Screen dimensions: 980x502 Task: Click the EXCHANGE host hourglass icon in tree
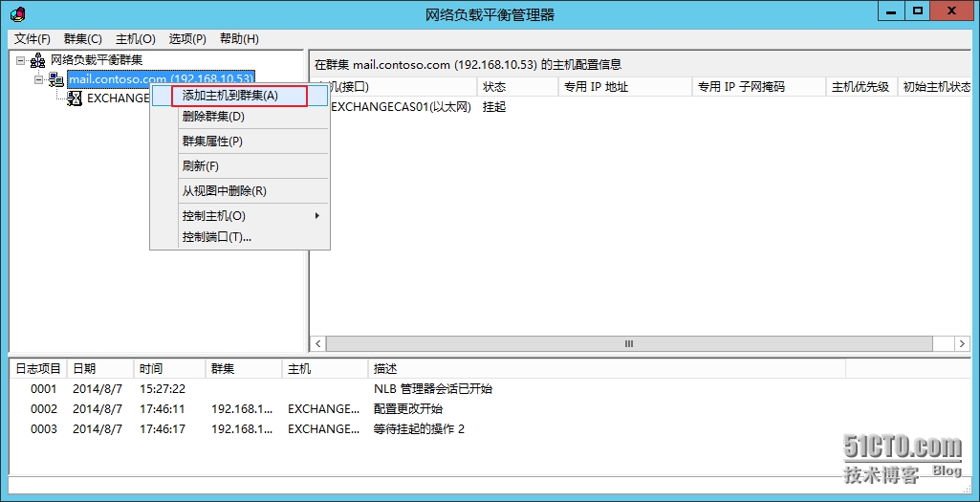tap(75, 98)
